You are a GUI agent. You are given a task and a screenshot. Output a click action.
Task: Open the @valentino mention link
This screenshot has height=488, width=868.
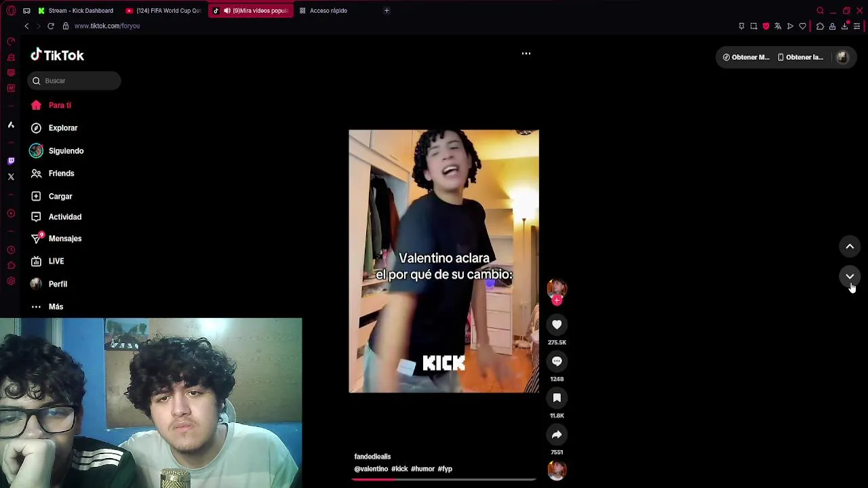coord(371,469)
